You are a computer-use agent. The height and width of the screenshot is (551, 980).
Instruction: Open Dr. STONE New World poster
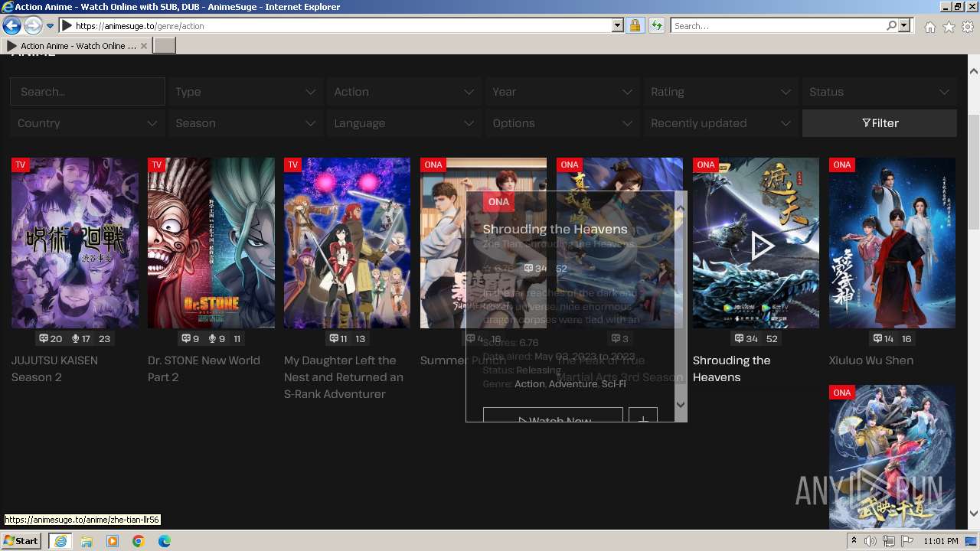[x=211, y=243]
